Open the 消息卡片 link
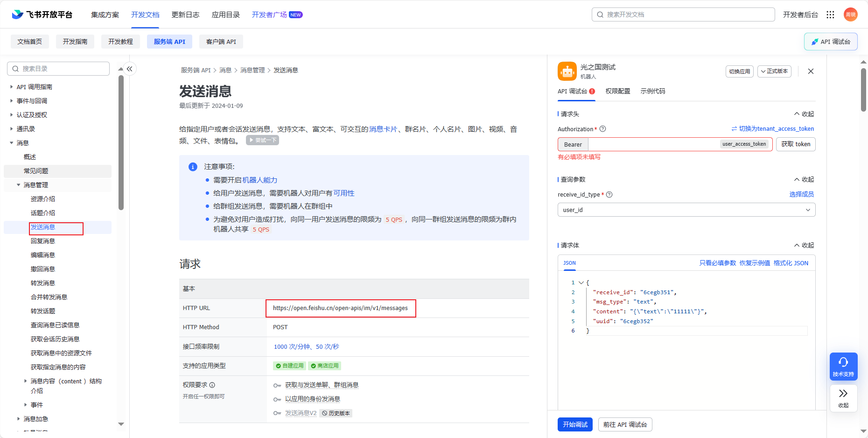Screen dimensions: 868x438 (x=383, y=129)
